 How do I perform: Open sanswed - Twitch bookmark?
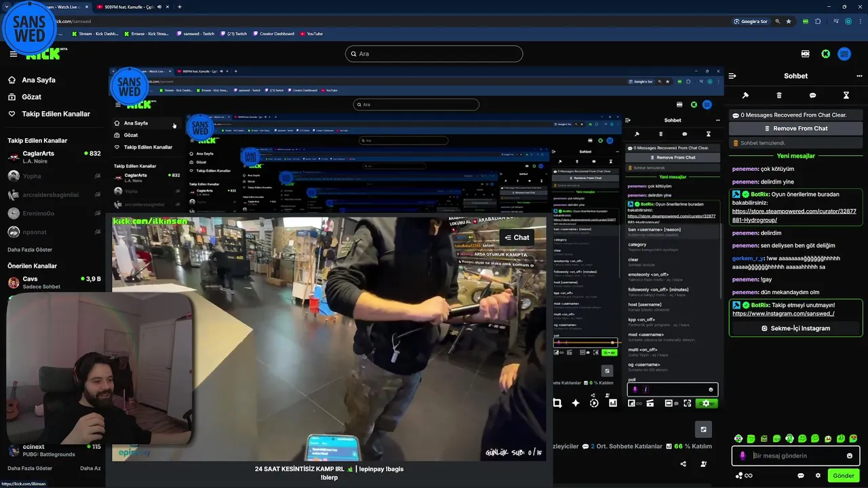pyautogui.click(x=195, y=34)
